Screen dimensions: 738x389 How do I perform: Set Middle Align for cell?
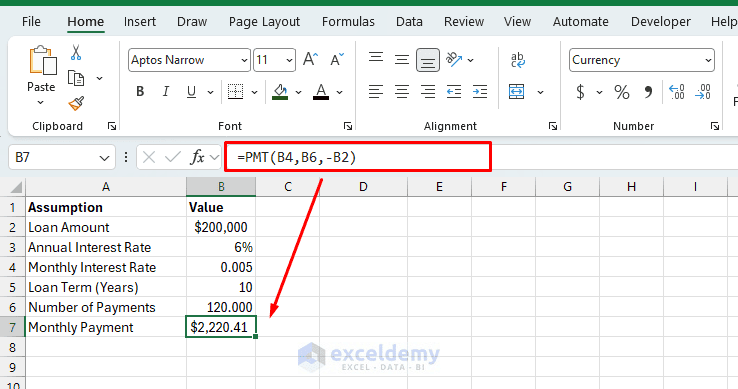[x=401, y=60]
